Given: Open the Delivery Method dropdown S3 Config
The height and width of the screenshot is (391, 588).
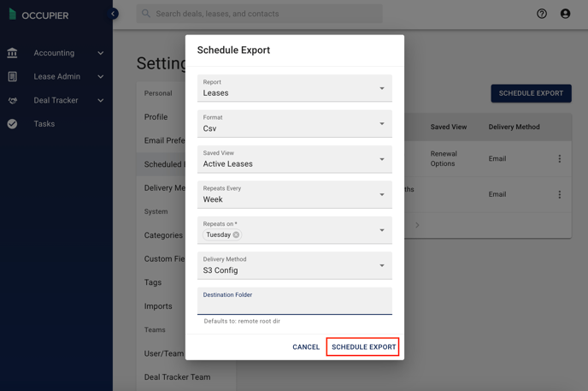Looking at the screenshot, I should coord(294,266).
